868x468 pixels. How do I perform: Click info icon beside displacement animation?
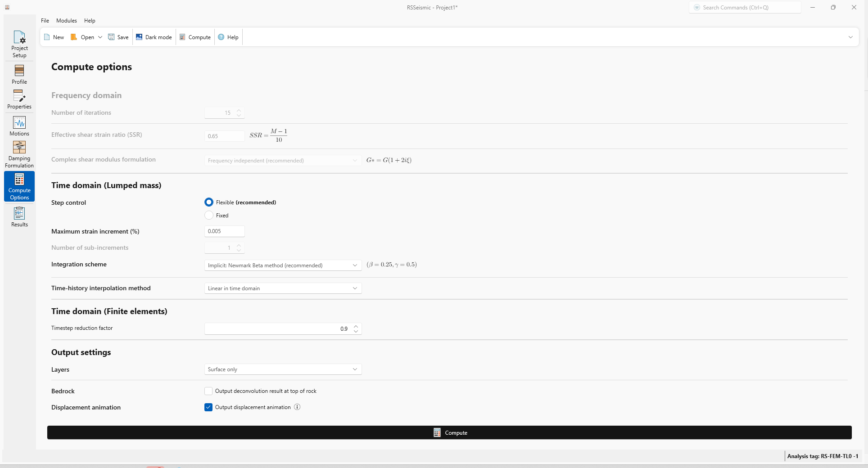(297, 407)
